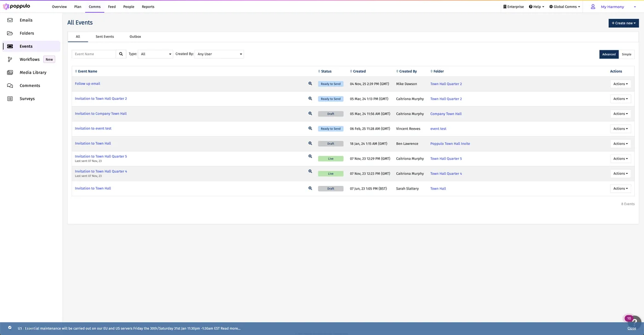Sort table by Folder column
The image size is (644, 335).
[x=437, y=71]
